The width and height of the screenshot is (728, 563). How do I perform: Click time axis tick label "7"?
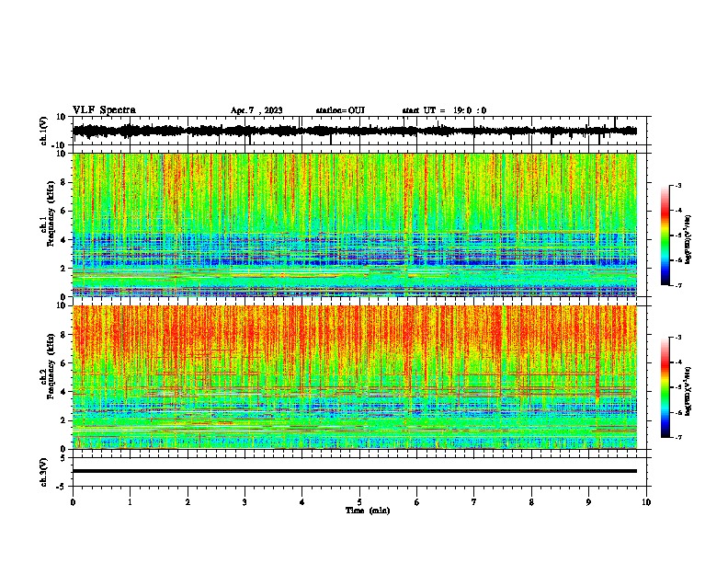(474, 502)
